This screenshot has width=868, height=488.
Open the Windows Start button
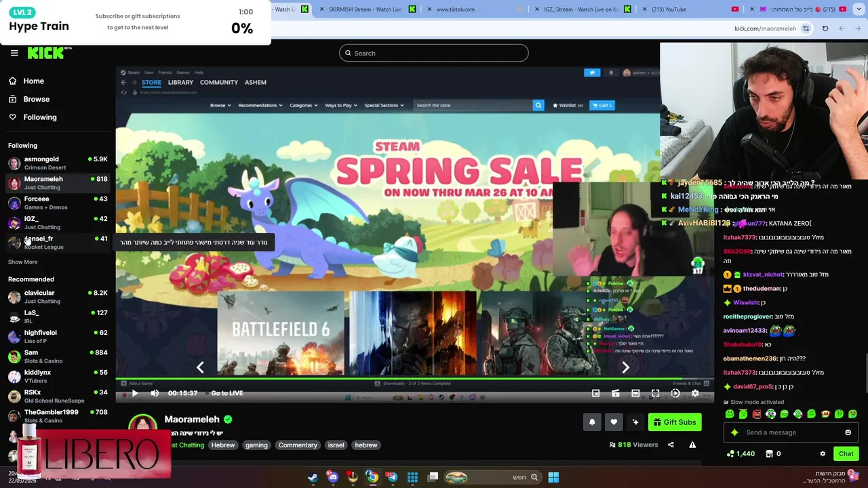[553, 477]
